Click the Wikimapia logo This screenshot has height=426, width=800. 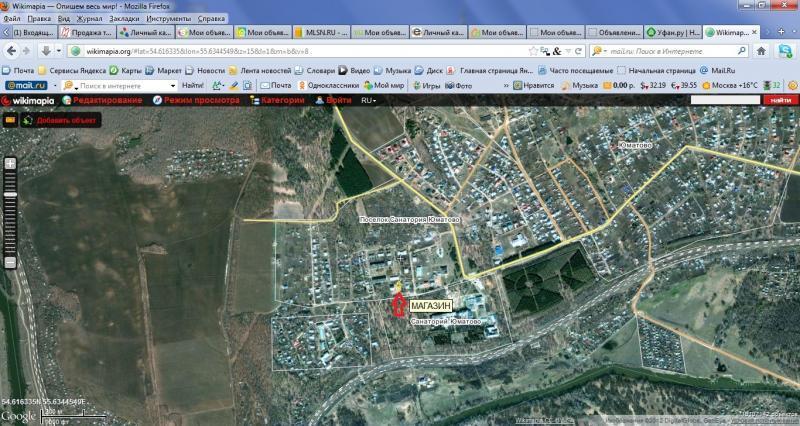(30, 101)
